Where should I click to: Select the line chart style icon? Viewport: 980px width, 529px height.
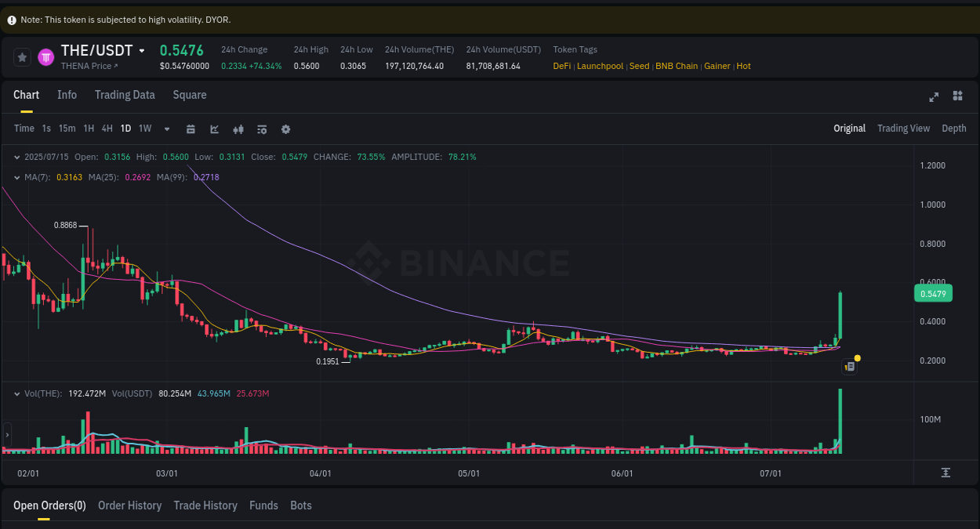[x=214, y=129]
